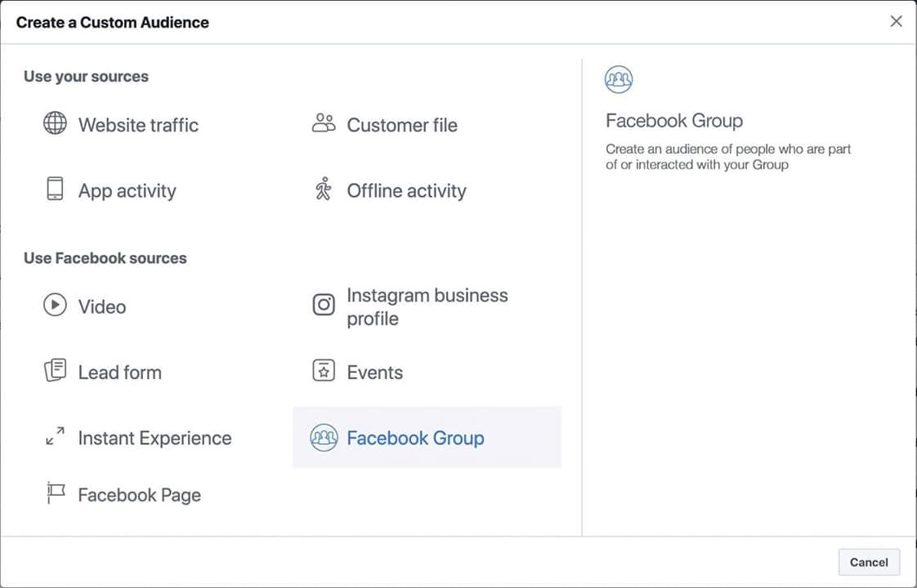Click the starred calendar Events icon
Viewport: 917px width, 588px height.
324,371
